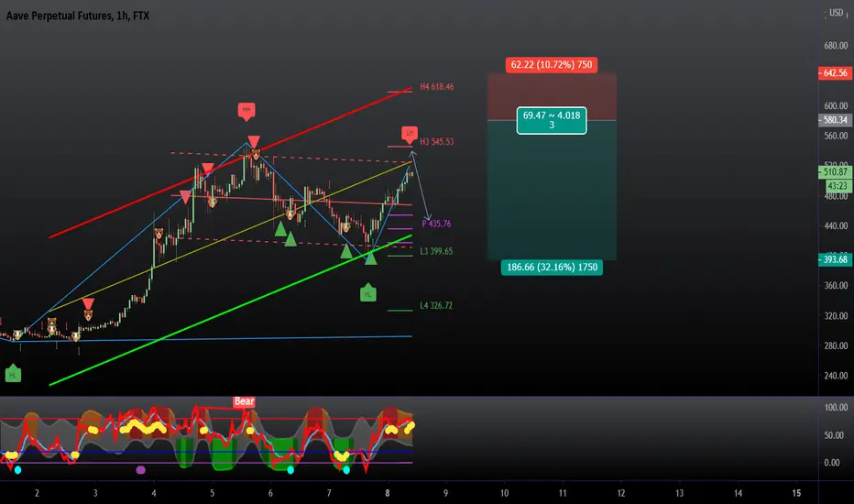Select the thick green lower channel trendline
Image resolution: width=854 pixels, height=504 pixels.
point(229,312)
